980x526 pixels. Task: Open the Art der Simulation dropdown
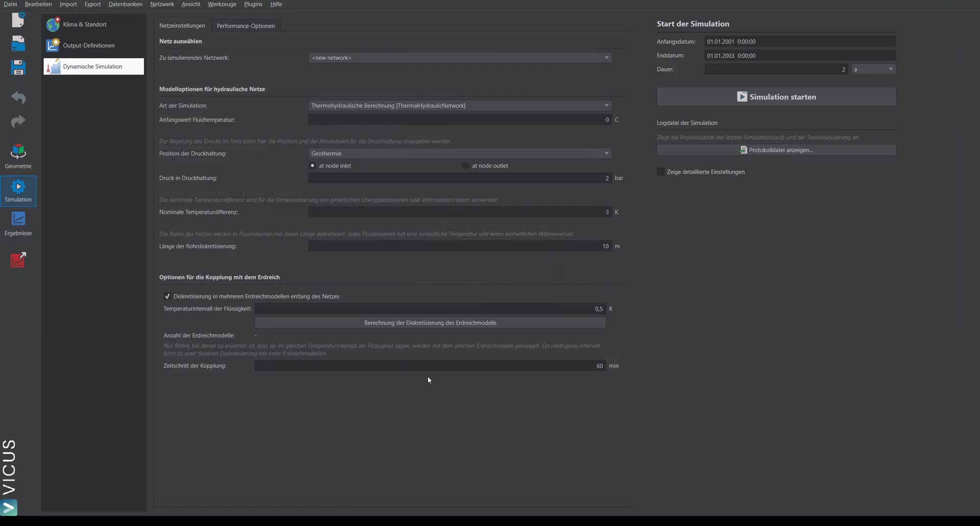click(x=460, y=106)
